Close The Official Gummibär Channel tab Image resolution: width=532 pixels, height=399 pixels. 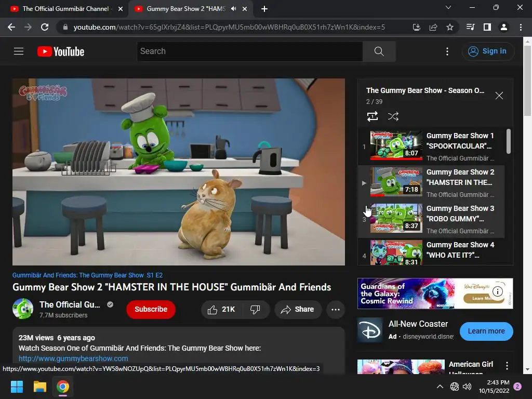pos(121,9)
